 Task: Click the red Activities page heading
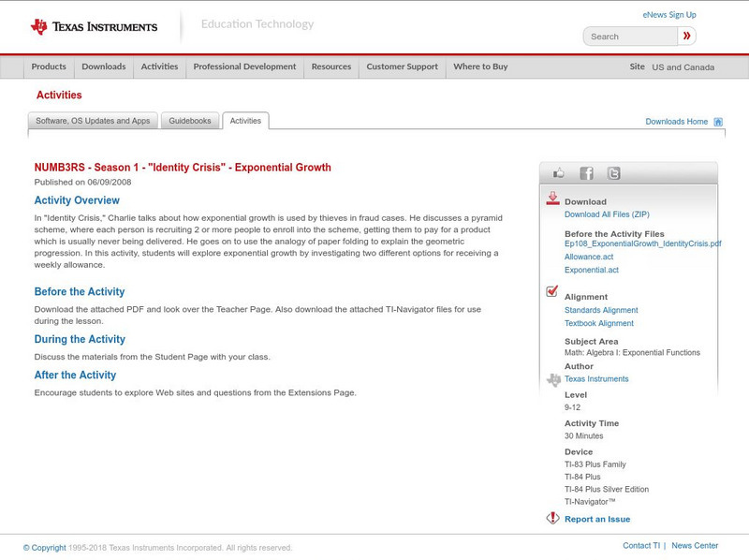point(59,96)
